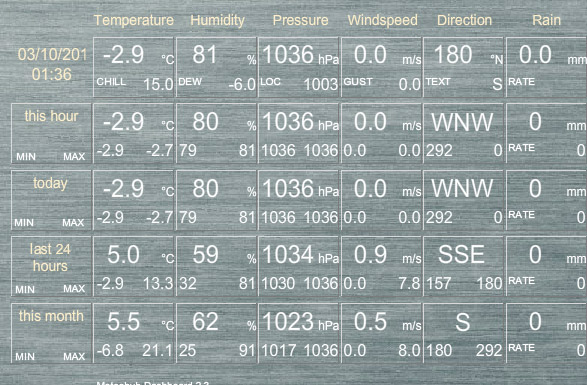Click 'this hour' direction value 292

coord(439,151)
